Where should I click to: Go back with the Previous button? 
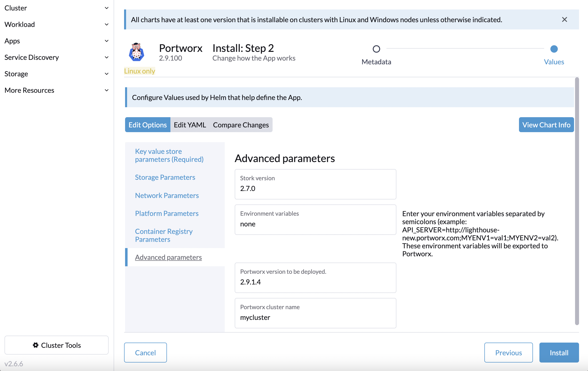point(508,353)
